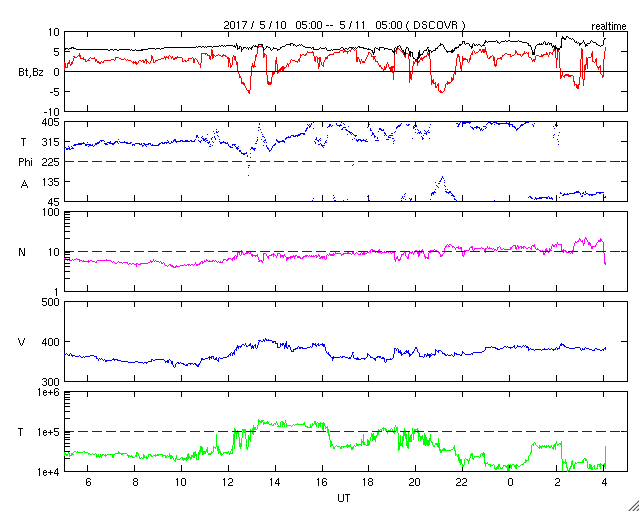Click the '315' tick label
Viewport: 640px width, 512px height.
(x=52, y=142)
